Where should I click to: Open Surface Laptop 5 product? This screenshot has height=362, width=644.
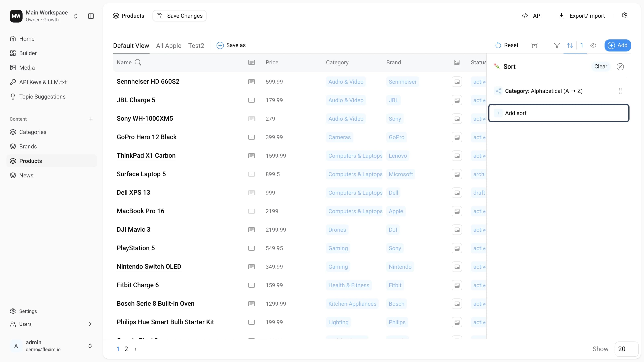click(x=141, y=174)
